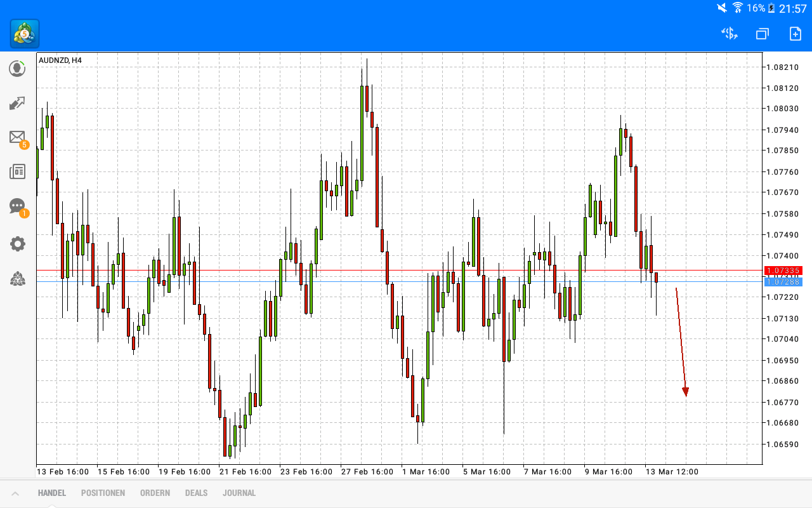Click the red ask price 1.07335 label

783,271
